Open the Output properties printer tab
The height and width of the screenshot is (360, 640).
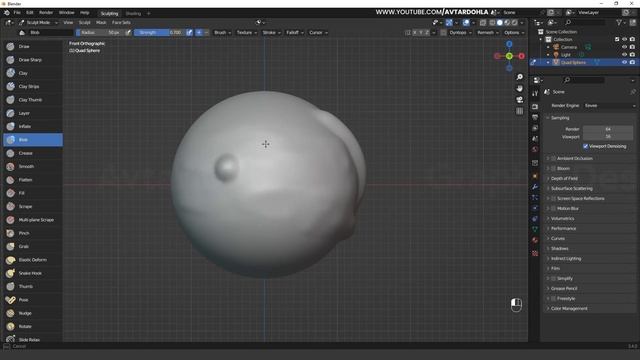coord(535,118)
